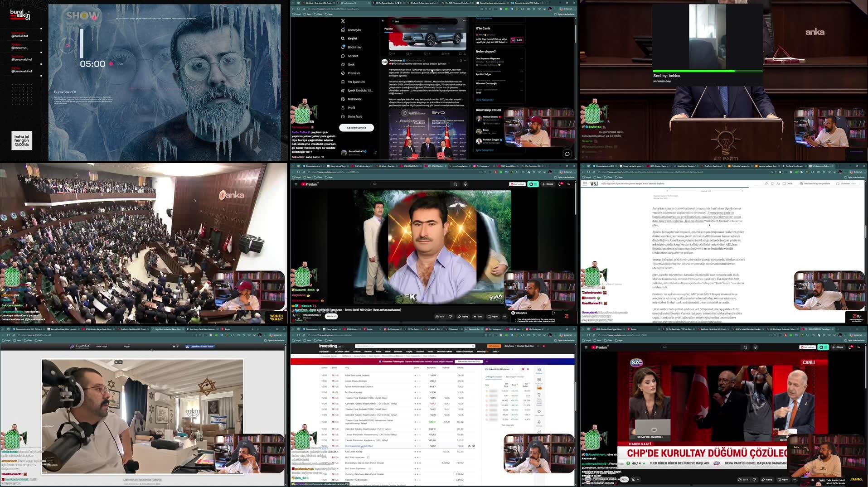Click the search icon in Sözcü TV YouTube

tap(745, 347)
